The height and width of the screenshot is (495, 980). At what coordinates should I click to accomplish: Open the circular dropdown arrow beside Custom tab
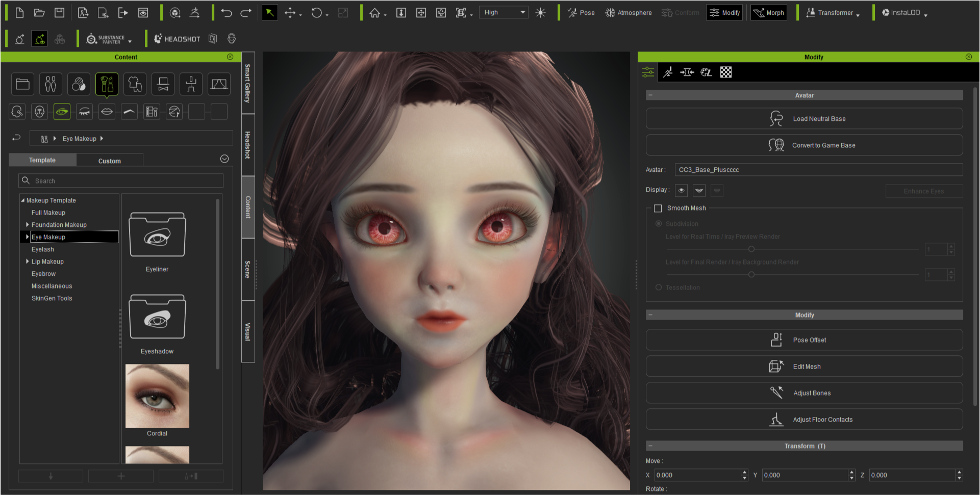[x=224, y=159]
